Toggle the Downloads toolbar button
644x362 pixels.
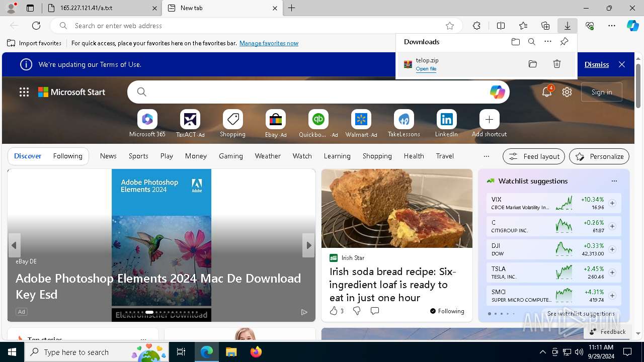click(567, 26)
